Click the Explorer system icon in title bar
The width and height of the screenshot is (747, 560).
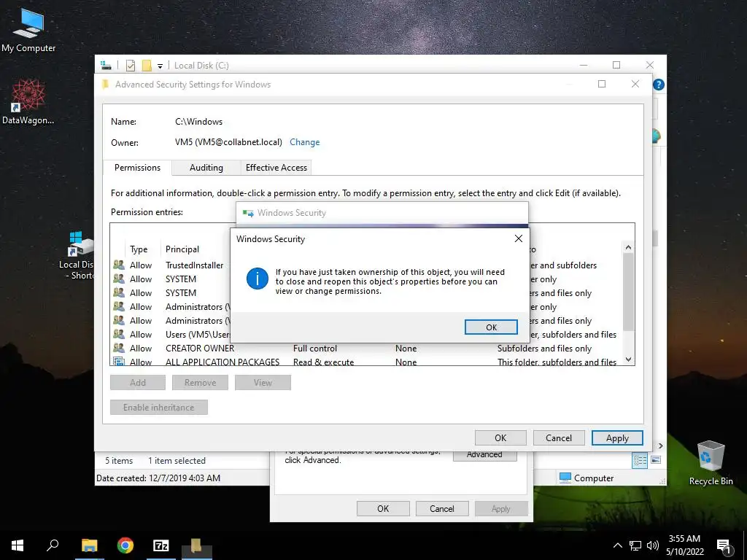(106, 65)
